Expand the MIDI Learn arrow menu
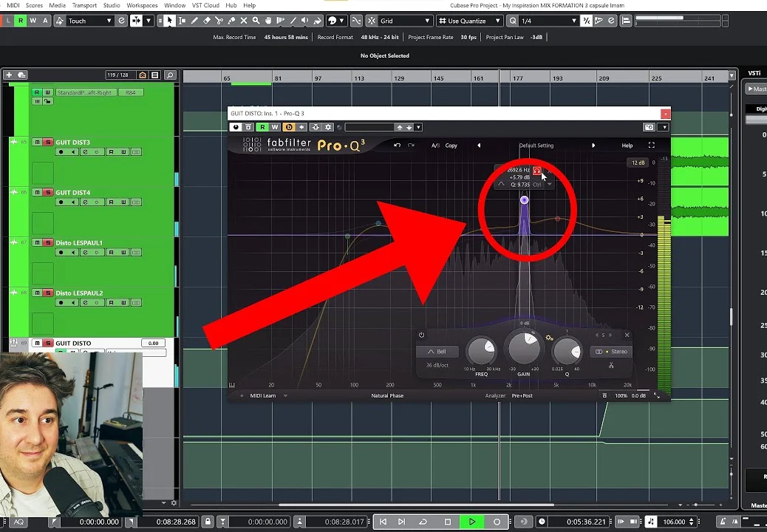 285,395
